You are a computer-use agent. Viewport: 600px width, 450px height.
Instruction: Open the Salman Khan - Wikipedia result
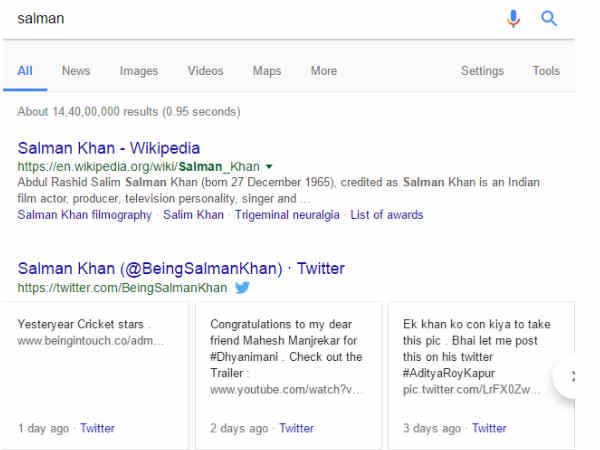click(109, 148)
